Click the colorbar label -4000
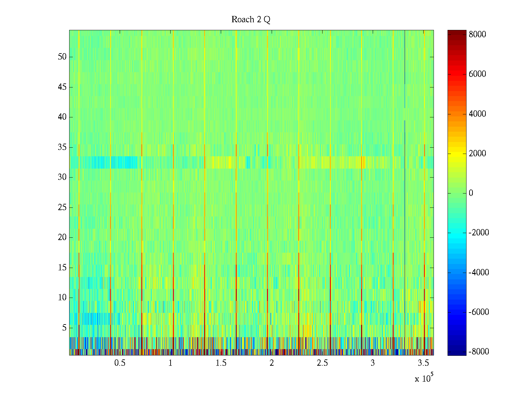532x399 pixels. (x=479, y=273)
